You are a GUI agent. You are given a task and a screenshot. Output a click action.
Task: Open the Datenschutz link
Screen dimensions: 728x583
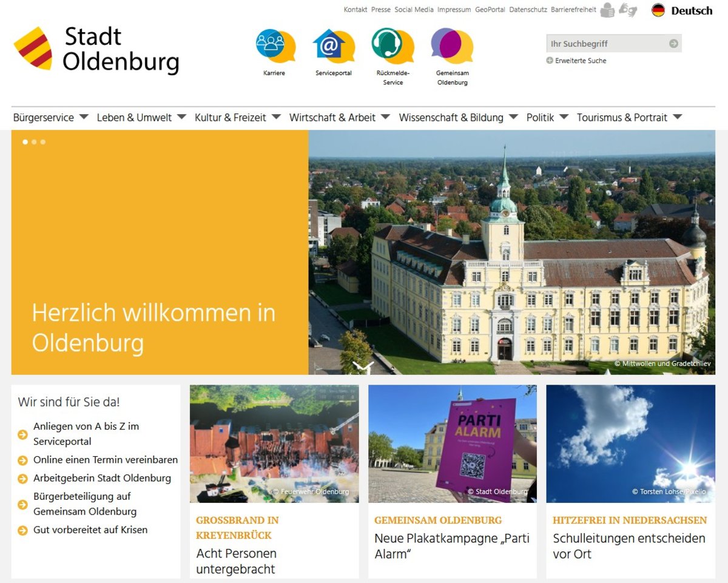[528, 10]
